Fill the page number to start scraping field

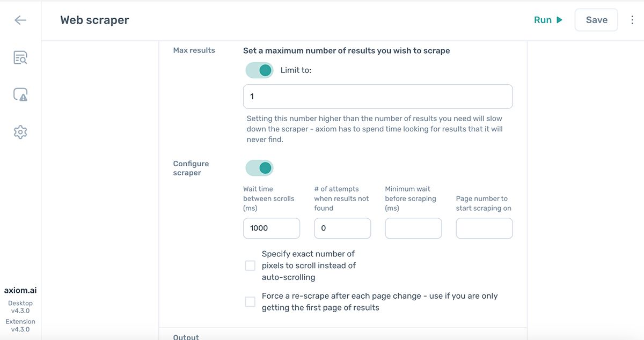(484, 228)
